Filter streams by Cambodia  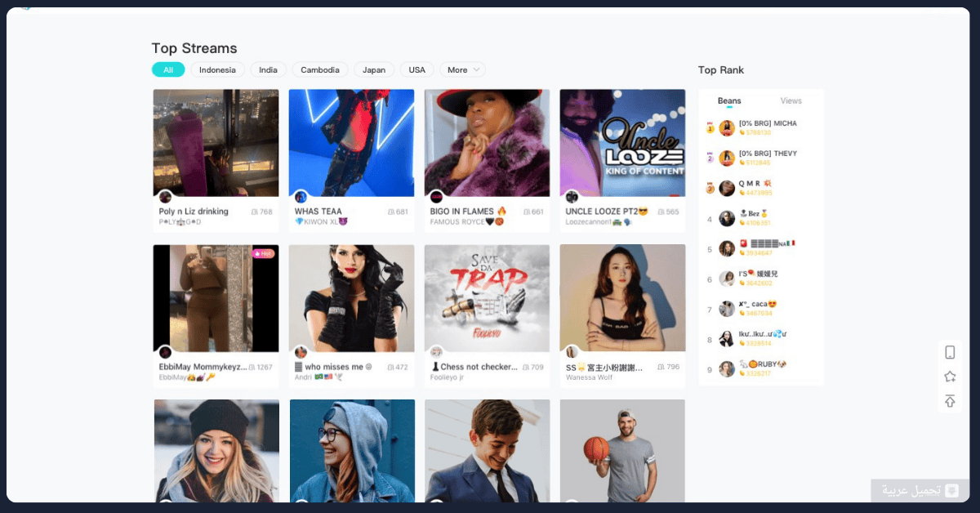point(320,70)
